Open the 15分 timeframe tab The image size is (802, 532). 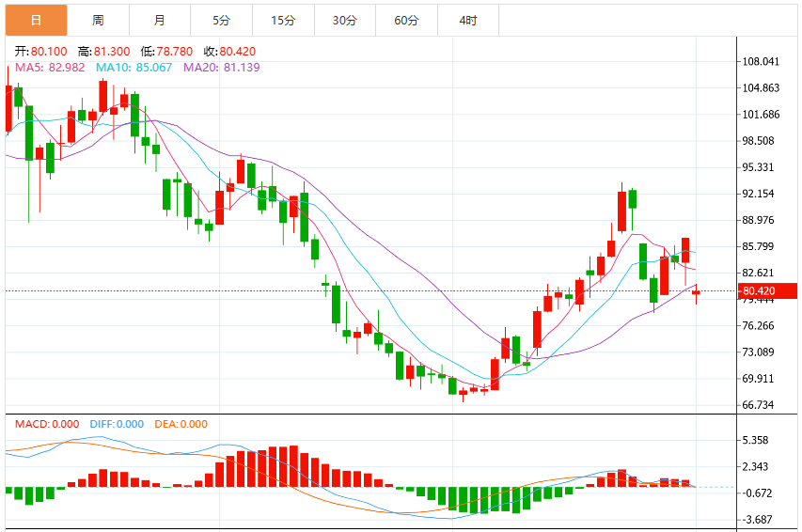(x=283, y=21)
